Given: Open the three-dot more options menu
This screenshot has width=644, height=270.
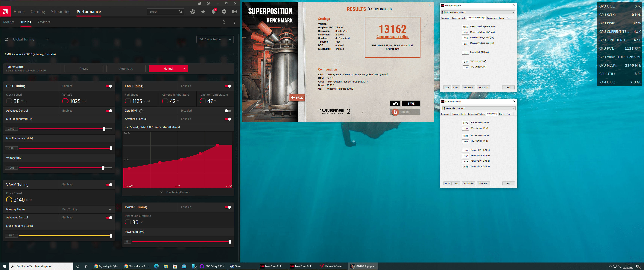Looking at the screenshot, I should pyautogui.click(x=235, y=22).
